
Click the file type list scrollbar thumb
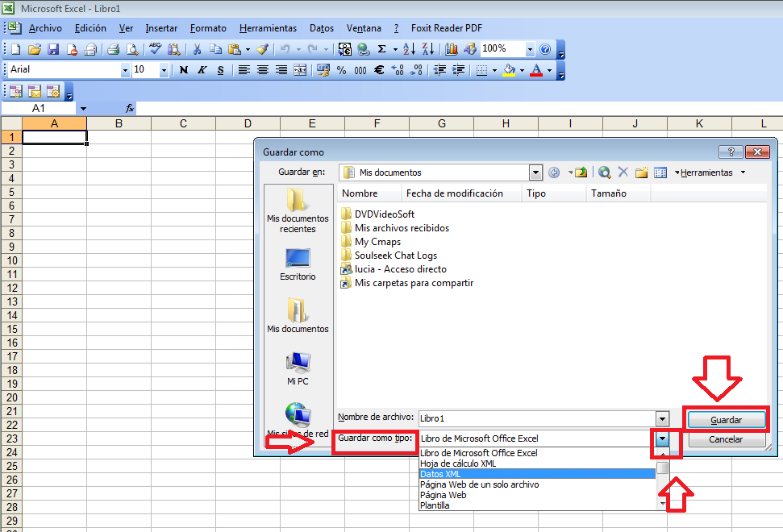(x=662, y=468)
